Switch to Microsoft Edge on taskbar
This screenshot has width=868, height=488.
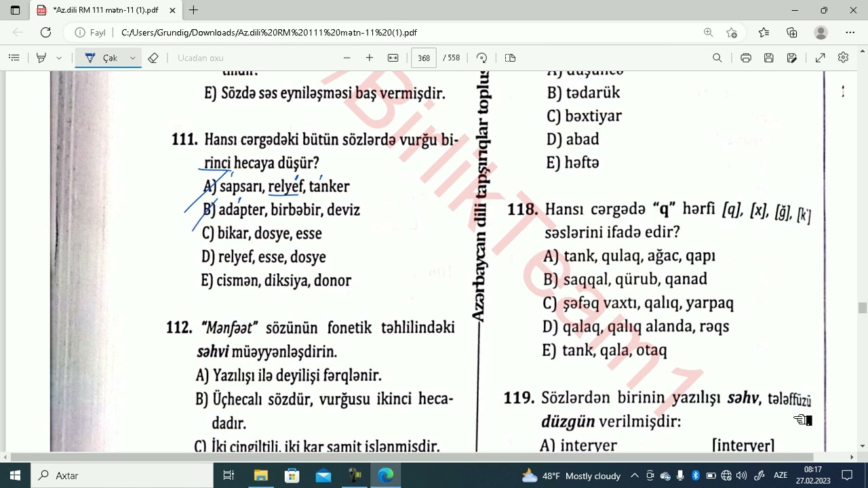[386, 475]
